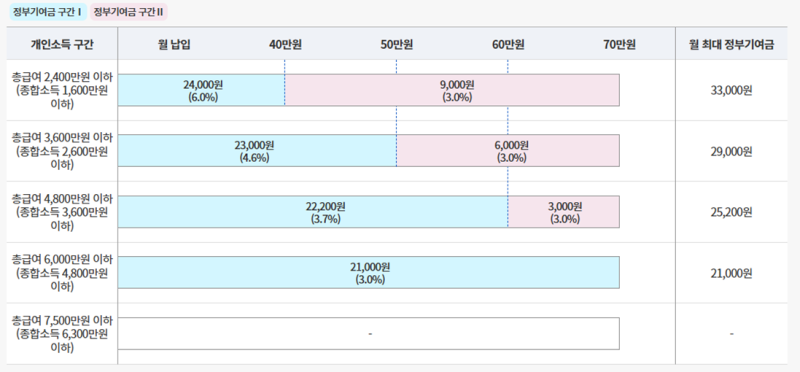Click the 22,200원 (3.7%) blue bar

313,212
